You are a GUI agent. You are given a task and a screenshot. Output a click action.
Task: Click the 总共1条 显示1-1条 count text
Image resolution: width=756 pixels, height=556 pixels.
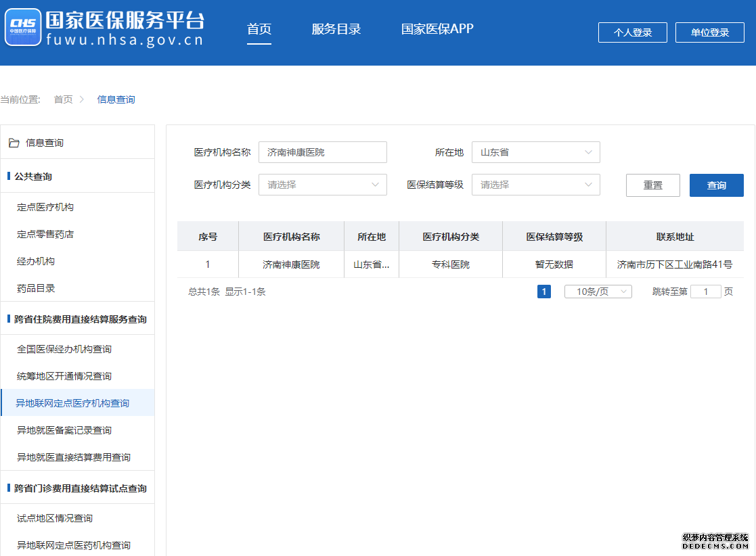coord(227,292)
